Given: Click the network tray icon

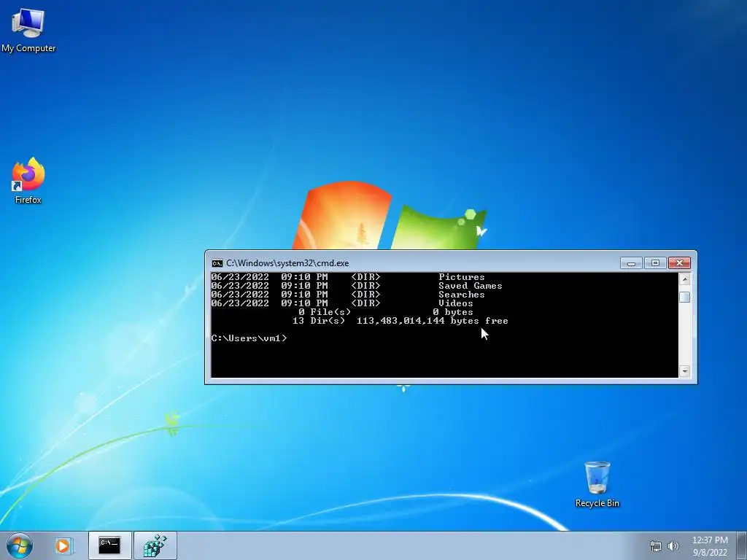Looking at the screenshot, I should click(x=656, y=546).
